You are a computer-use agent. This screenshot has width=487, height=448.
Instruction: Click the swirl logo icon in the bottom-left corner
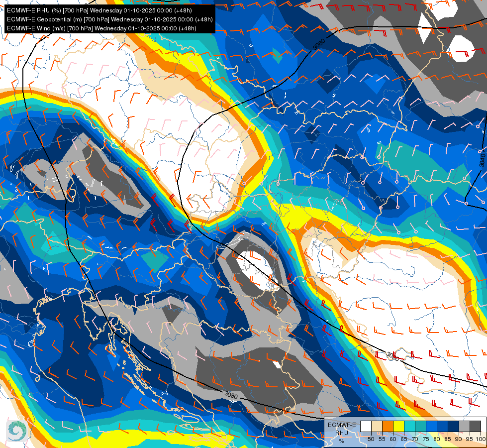pos(17,431)
